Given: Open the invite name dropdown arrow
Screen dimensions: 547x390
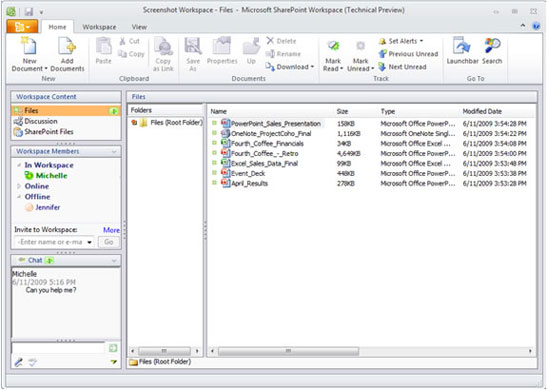Looking at the screenshot, I should pos(90,242).
